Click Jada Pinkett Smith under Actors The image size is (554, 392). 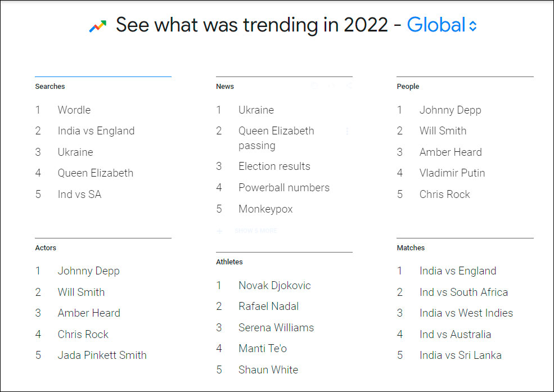pos(102,355)
